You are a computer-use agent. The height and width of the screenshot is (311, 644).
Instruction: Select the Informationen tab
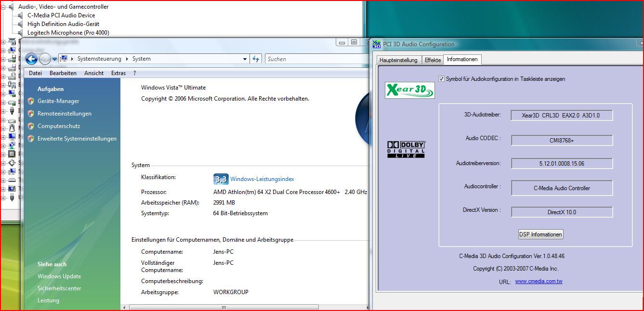pos(462,59)
